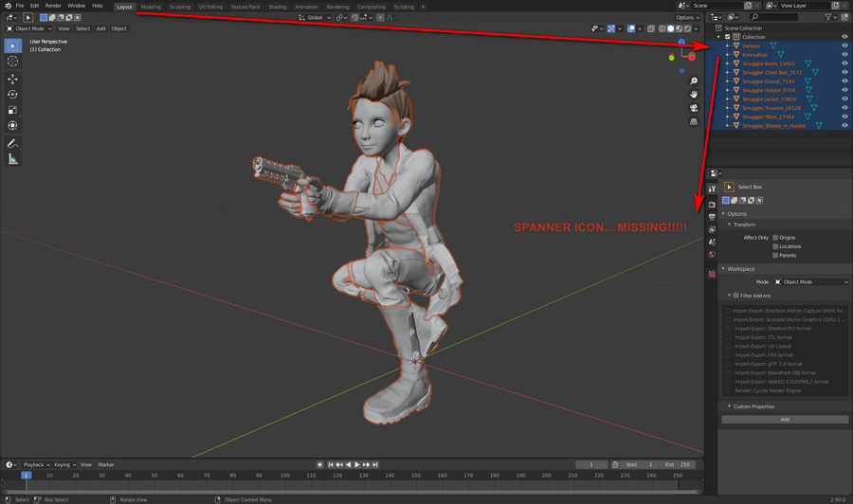853x504 pixels.
Task: Select the Annotate tool
Action: click(12, 143)
